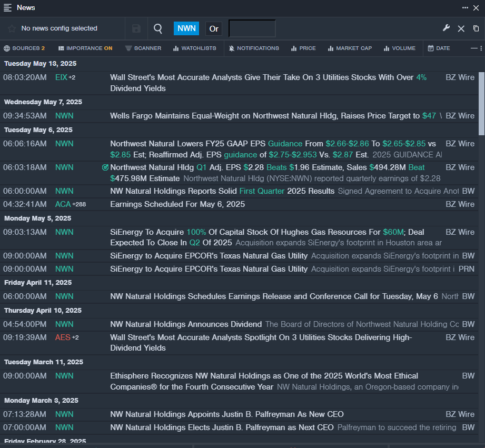Open Appoints Justin B. Palfreyman As New CEO
485x448 pixels.
[227, 414]
